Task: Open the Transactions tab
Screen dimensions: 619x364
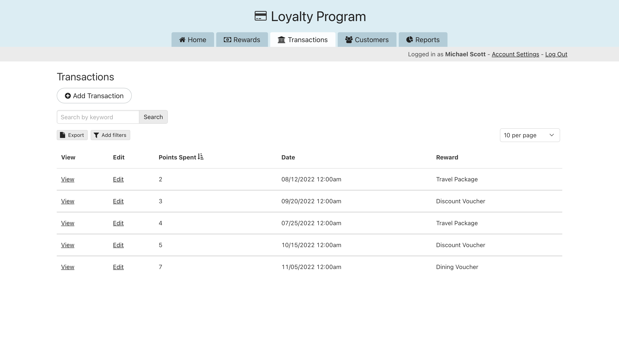Action: (x=302, y=40)
